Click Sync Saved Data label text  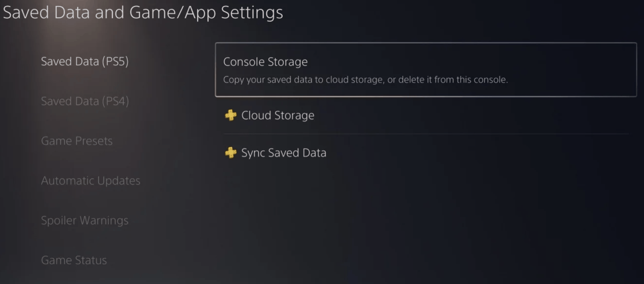pos(283,153)
